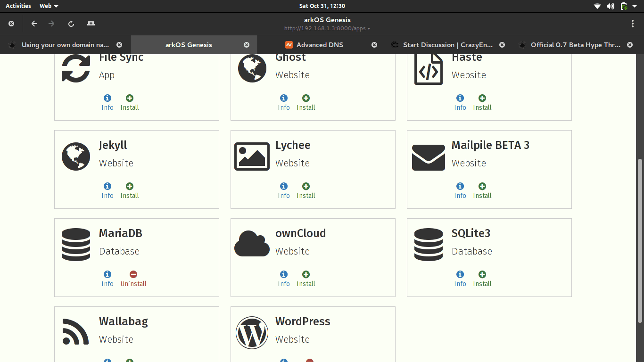644x362 pixels.
Task: Install the File Sync app
Action: (x=130, y=102)
